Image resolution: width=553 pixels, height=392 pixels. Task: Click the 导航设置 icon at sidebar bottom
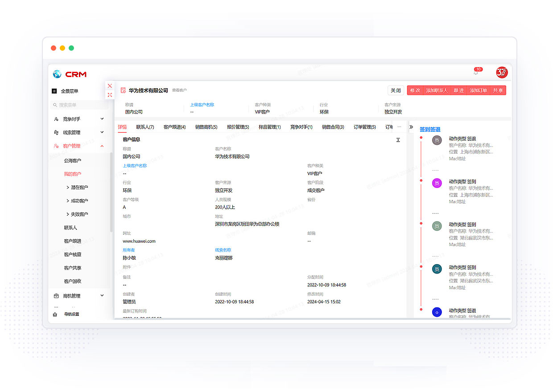[55, 314]
